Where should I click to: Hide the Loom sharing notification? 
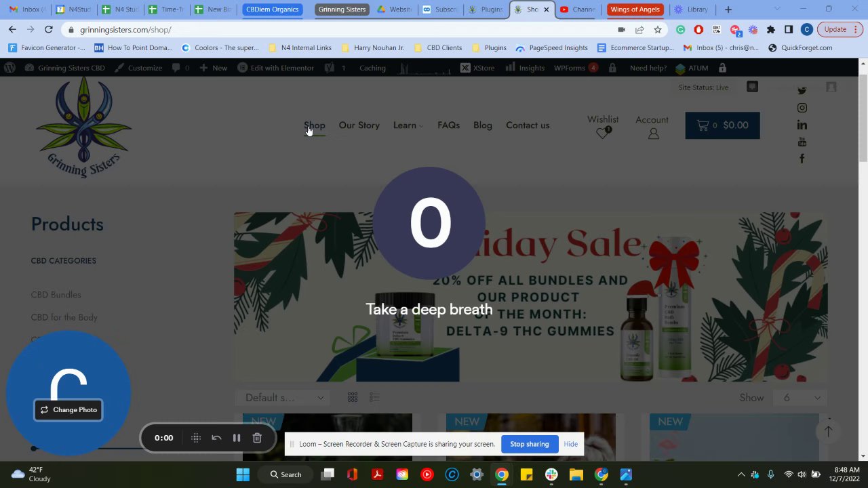571,444
